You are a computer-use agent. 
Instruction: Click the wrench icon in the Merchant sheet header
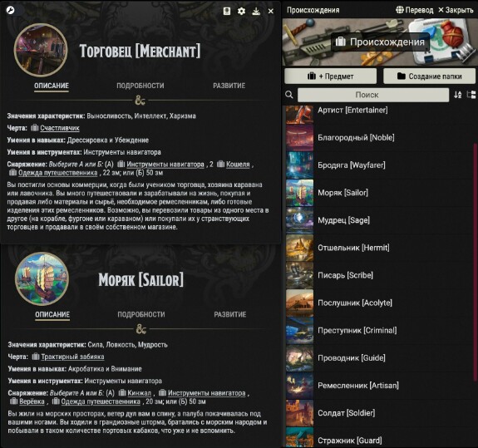[x=10, y=10]
